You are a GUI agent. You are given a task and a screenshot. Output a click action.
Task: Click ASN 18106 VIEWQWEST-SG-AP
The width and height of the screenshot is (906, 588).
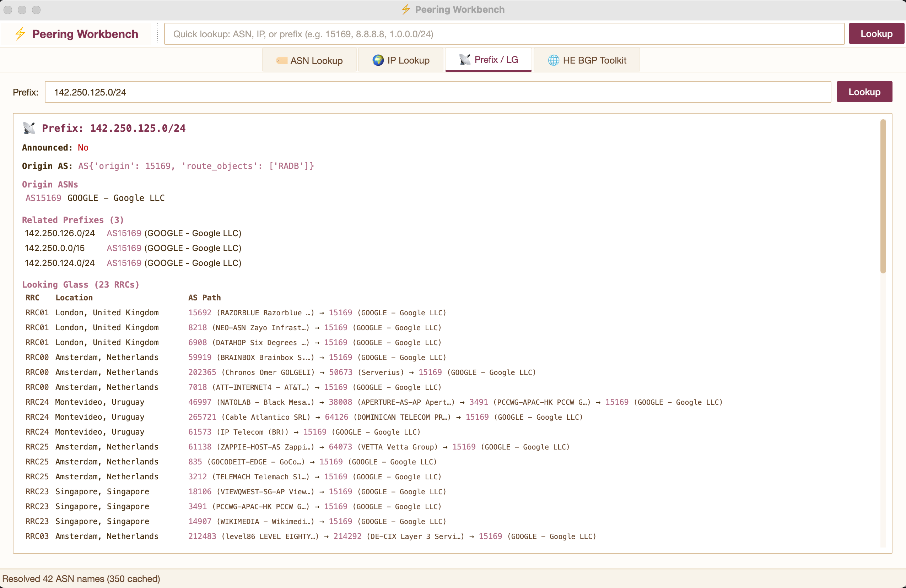pos(200,491)
